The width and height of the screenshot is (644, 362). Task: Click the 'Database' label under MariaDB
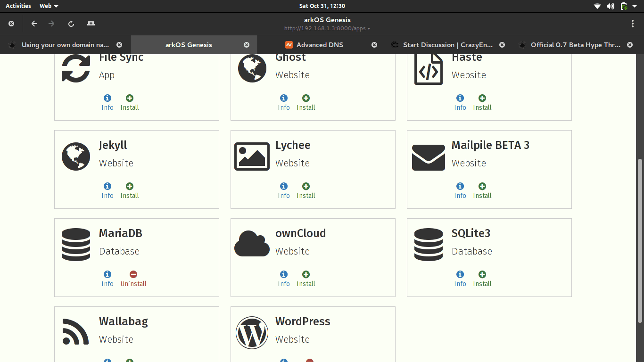click(x=119, y=251)
